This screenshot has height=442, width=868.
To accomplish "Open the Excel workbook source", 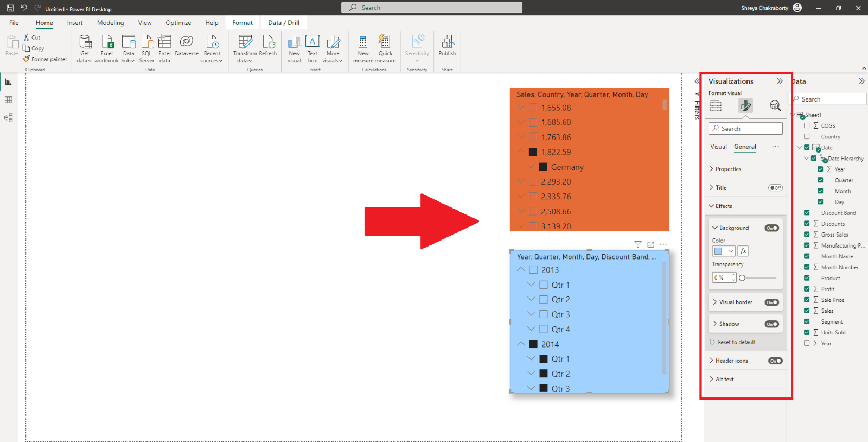I will 107,43.
